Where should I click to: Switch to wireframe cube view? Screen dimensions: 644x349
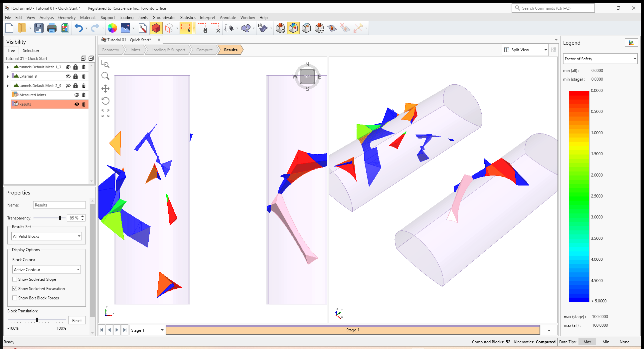(169, 28)
